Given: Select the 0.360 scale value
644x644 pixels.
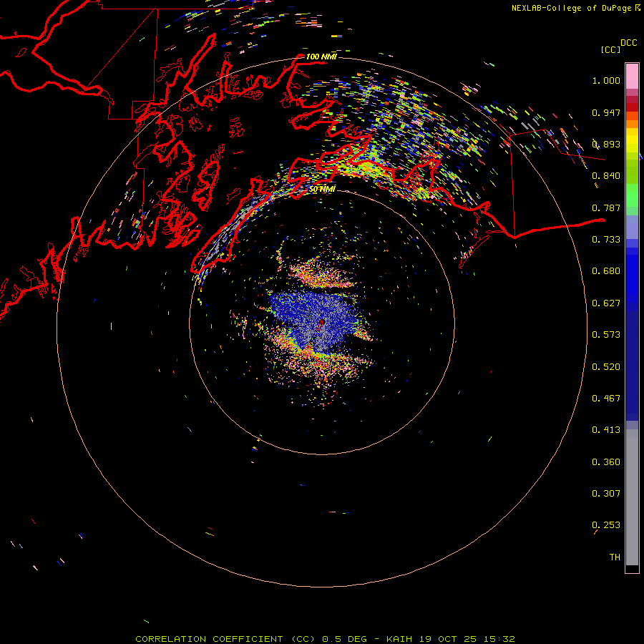Looking at the screenshot, I should (x=606, y=462).
